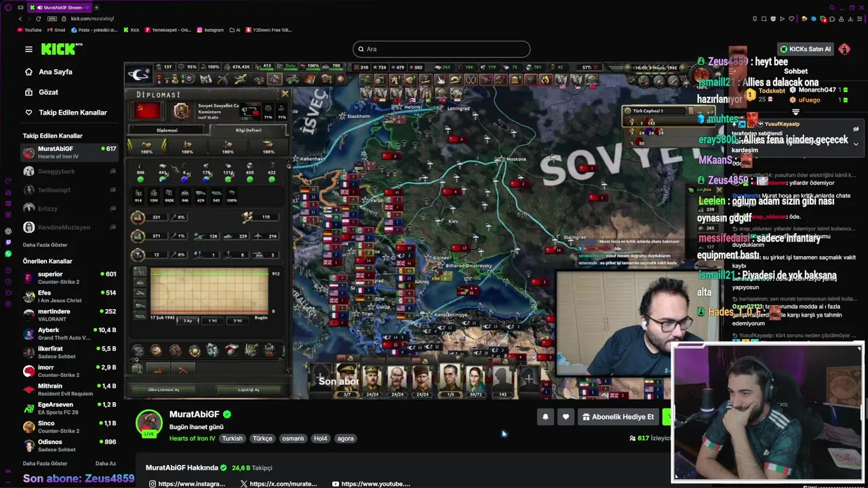Viewport: 868px width, 488px height.
Task: Open the Instagram link under Hakkında
Action: [186, 484]
